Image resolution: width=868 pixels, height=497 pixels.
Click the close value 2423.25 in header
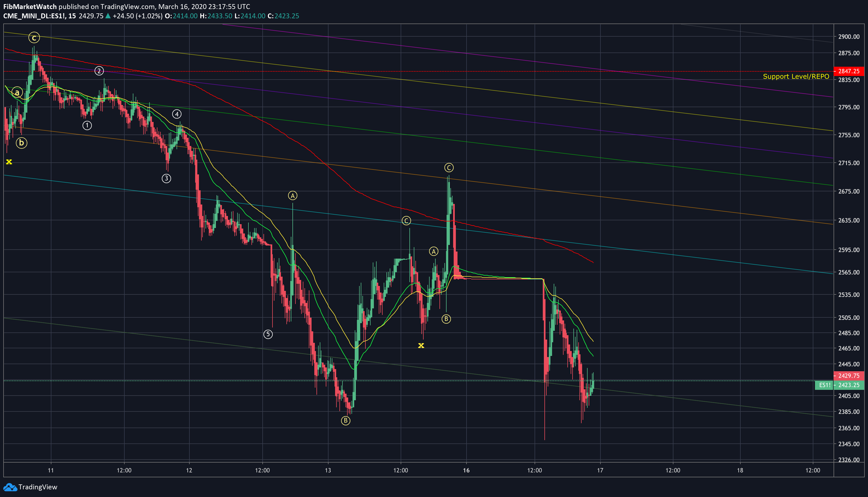(287, 16)
